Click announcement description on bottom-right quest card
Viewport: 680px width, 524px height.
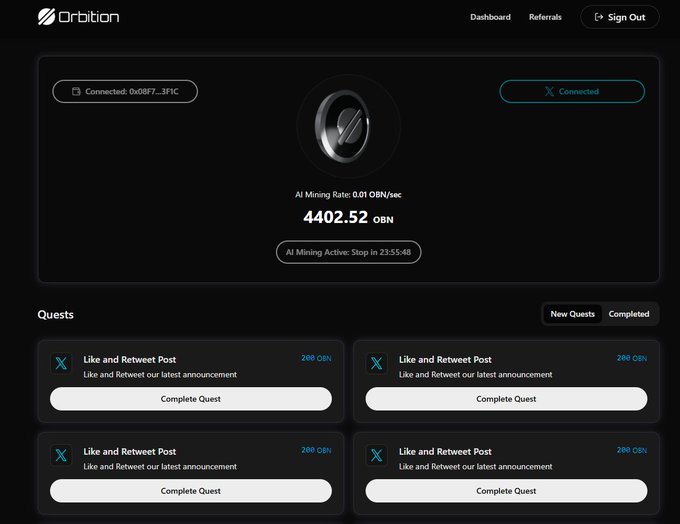pos(476,466)
